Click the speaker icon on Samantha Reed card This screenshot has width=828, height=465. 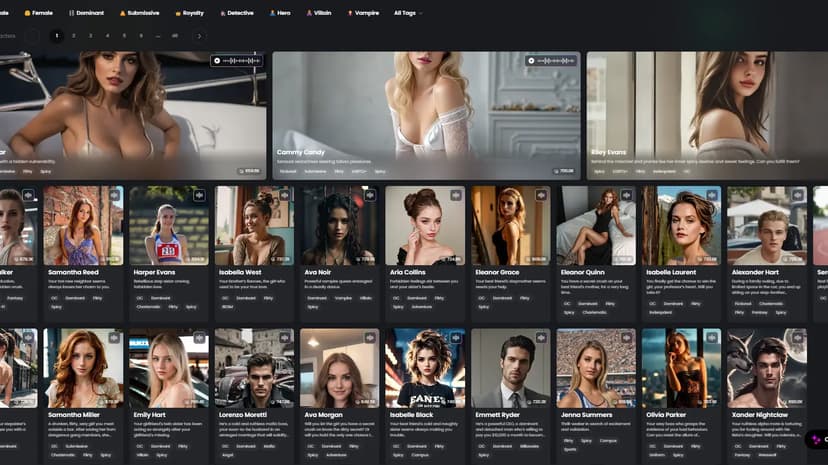[114, 195]
